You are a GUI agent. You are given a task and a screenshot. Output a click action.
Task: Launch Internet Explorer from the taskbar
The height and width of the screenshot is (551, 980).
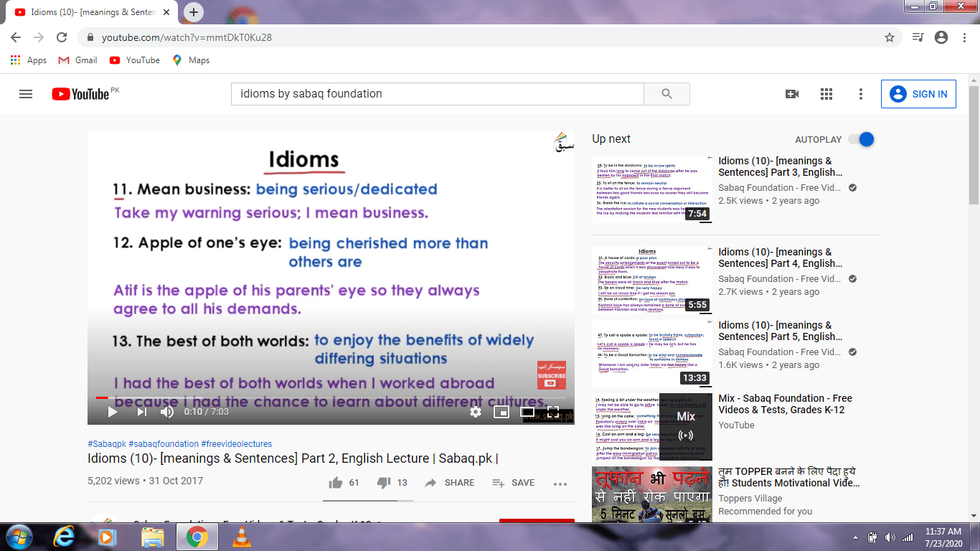tap(63, 537)
